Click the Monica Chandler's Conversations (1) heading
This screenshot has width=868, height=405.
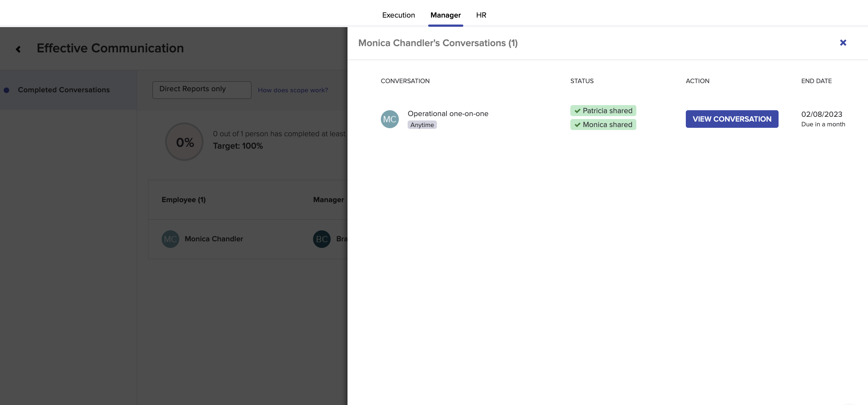[438, 43]
